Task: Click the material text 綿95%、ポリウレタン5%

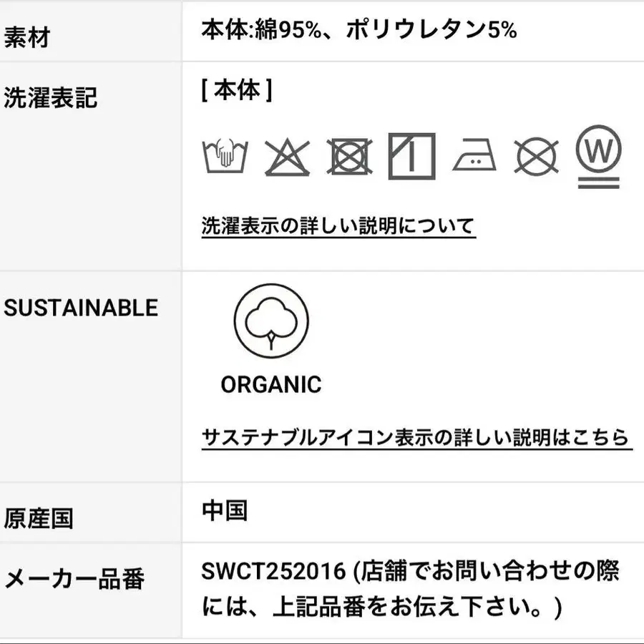Action: 386,30
